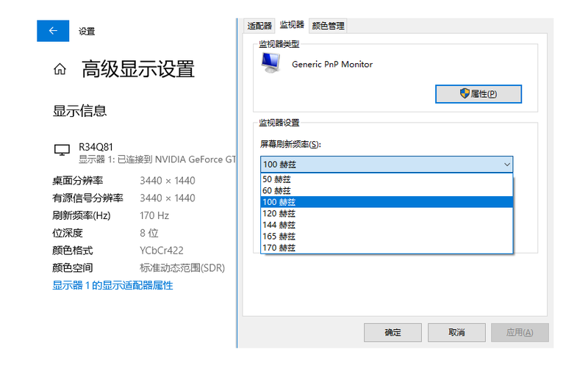The width and height of the screenshot is (588, 385).
Task: Click the 设置 window title text
Action: click(x=87, y=32)
